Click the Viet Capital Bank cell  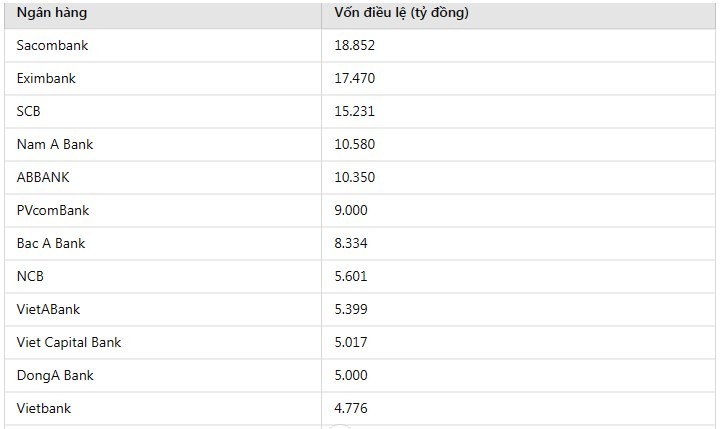(69, 342)
